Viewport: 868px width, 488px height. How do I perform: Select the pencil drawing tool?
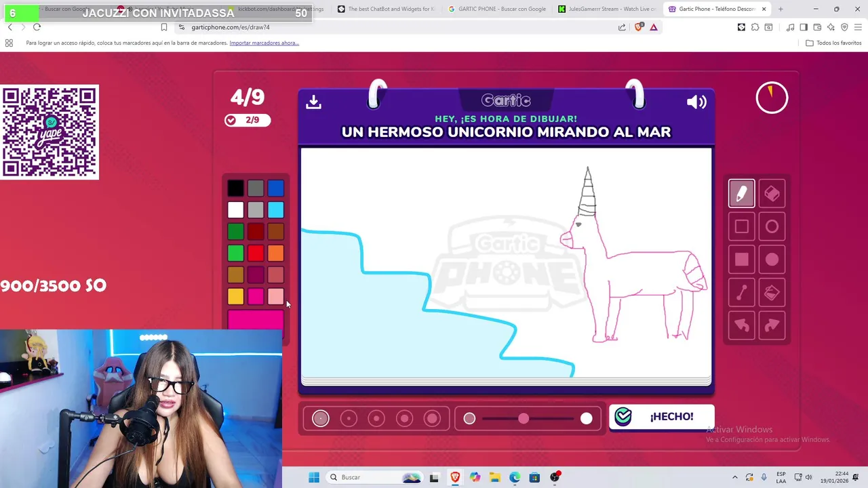pyautogui.click(x=741, y=194)
